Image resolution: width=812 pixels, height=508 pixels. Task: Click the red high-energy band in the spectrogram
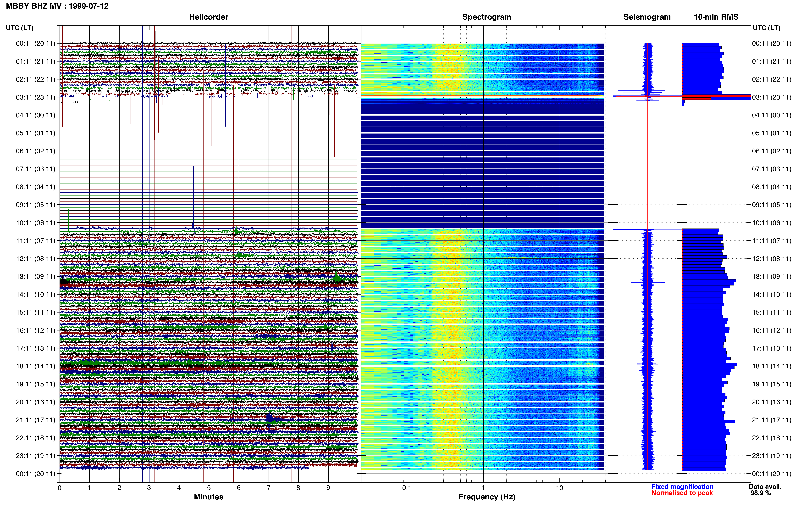click(482, 96)
